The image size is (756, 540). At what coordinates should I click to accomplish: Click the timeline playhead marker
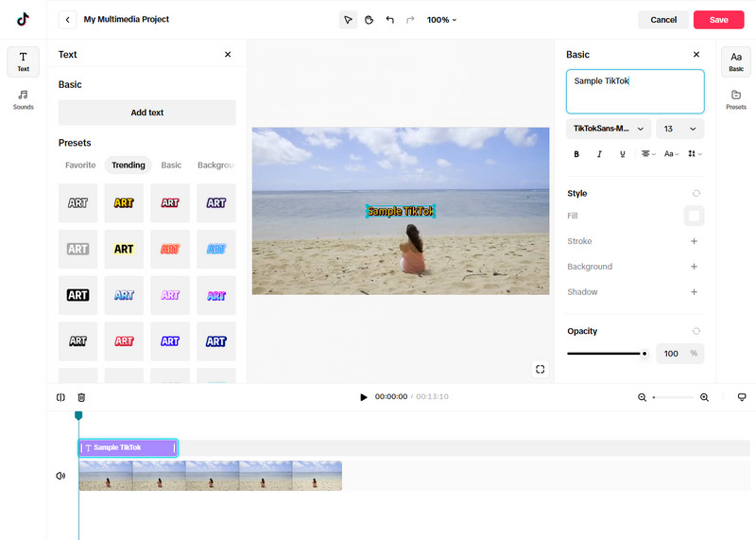(78, 415)
